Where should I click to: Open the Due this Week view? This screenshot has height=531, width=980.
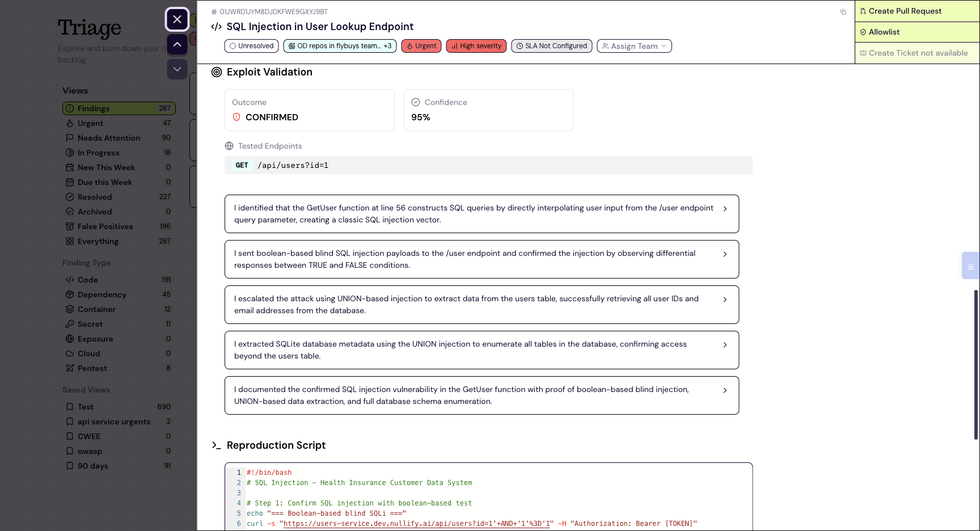[x=119, y=182]
